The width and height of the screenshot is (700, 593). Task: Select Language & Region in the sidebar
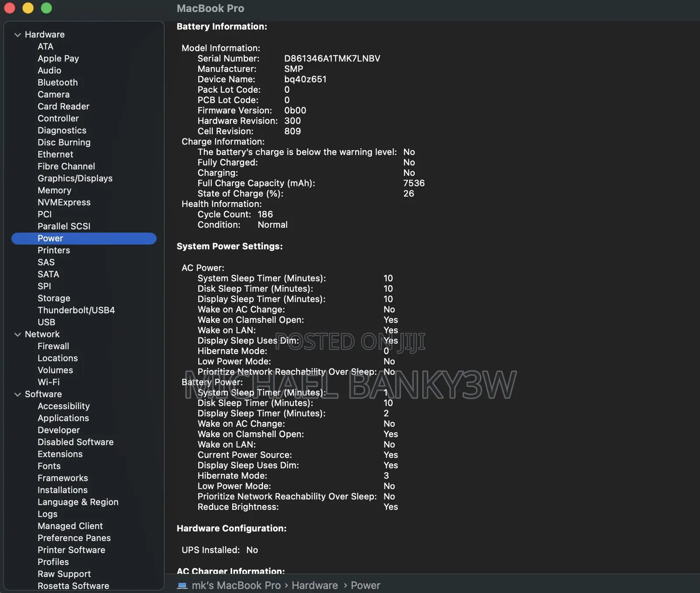(x=78, y=502)
